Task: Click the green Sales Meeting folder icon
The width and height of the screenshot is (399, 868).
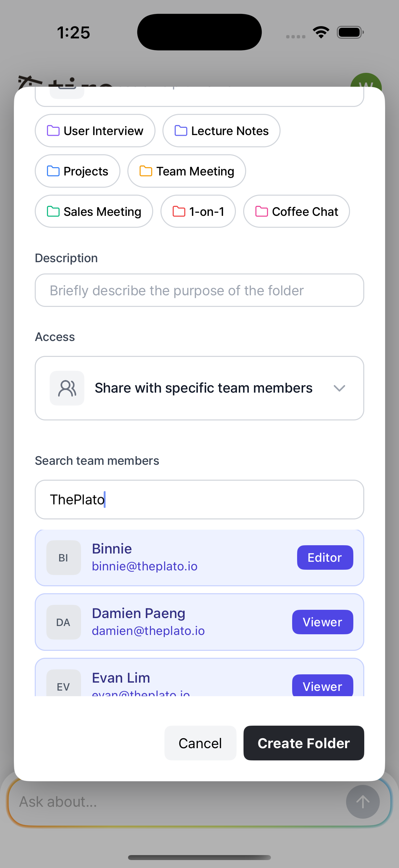Action: click(53, 212)
